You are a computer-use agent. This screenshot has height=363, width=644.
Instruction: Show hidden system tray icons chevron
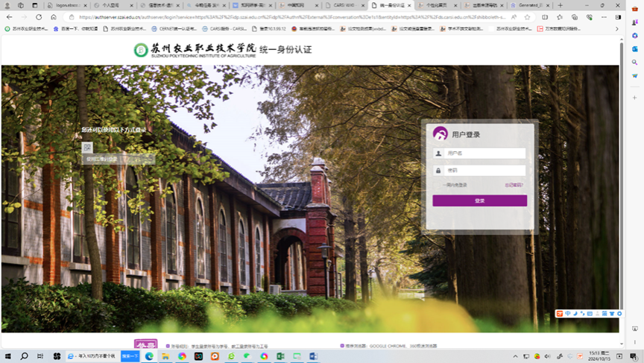(x=515, y=356)
